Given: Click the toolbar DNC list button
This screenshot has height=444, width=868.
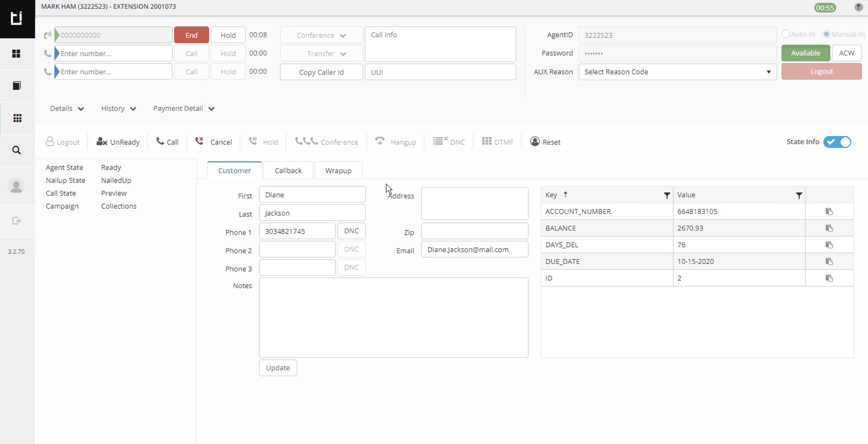Looking at the screenshot, I should [449, 142].
